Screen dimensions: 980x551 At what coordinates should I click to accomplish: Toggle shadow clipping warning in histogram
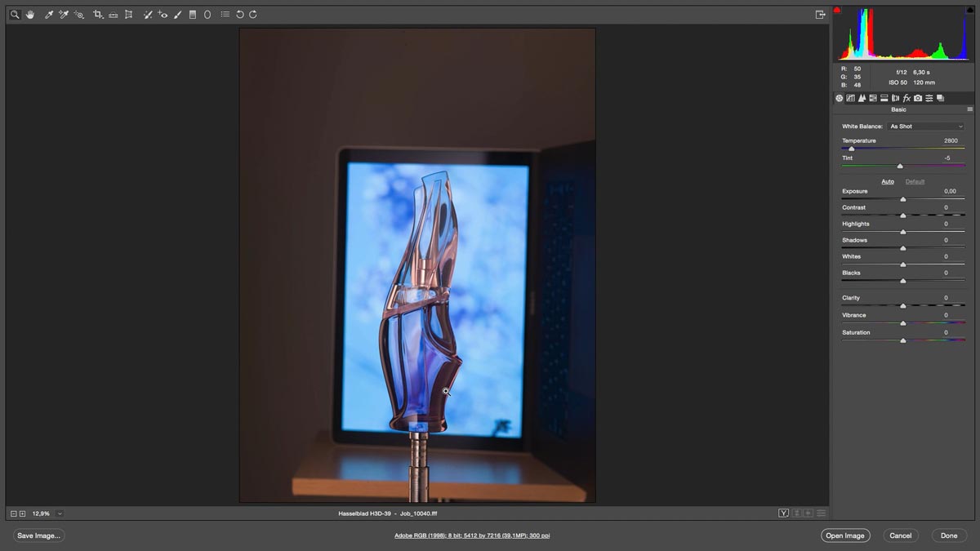pos(837,10)
